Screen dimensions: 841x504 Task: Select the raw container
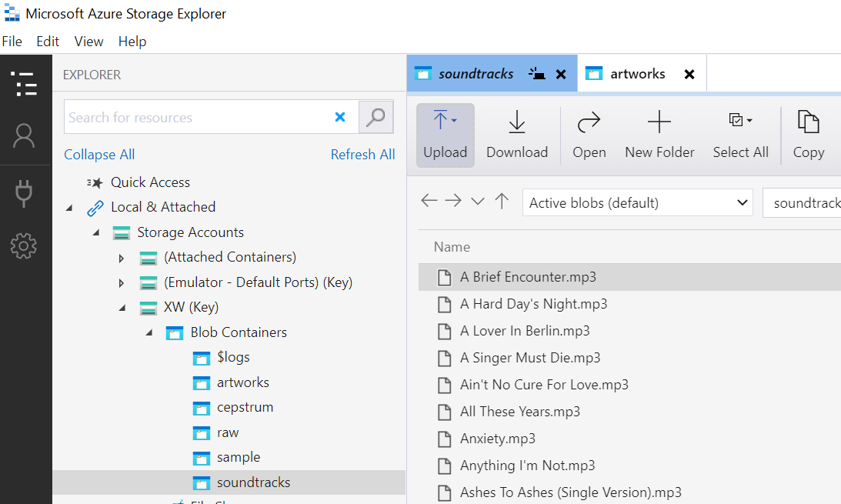(x=228, y=432)
